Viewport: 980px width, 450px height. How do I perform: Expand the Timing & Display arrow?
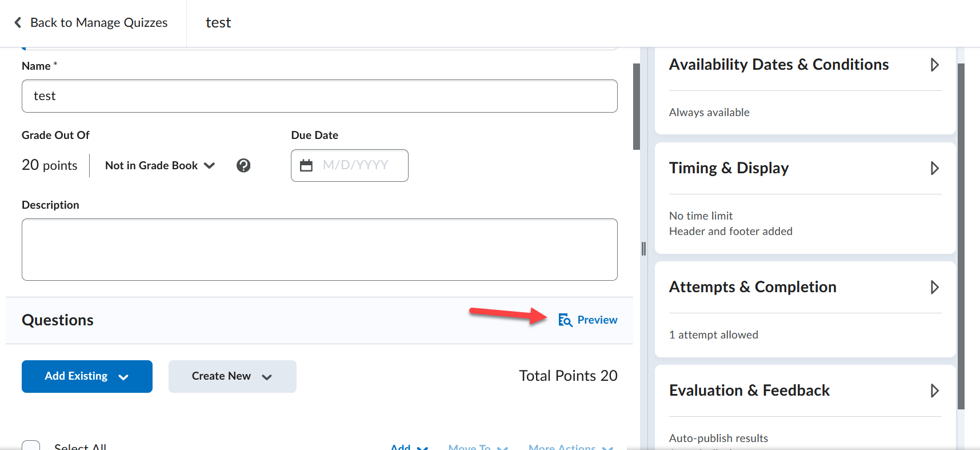coord(934,168)
